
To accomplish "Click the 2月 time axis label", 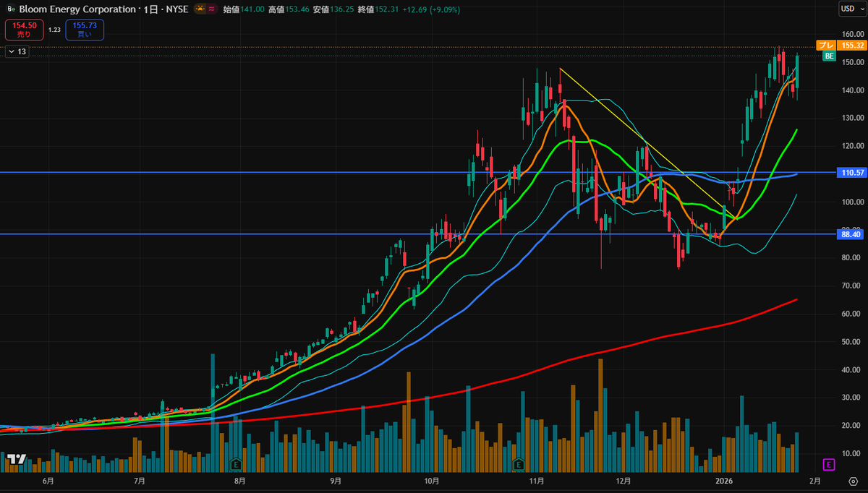I will [x=815, y=480].
